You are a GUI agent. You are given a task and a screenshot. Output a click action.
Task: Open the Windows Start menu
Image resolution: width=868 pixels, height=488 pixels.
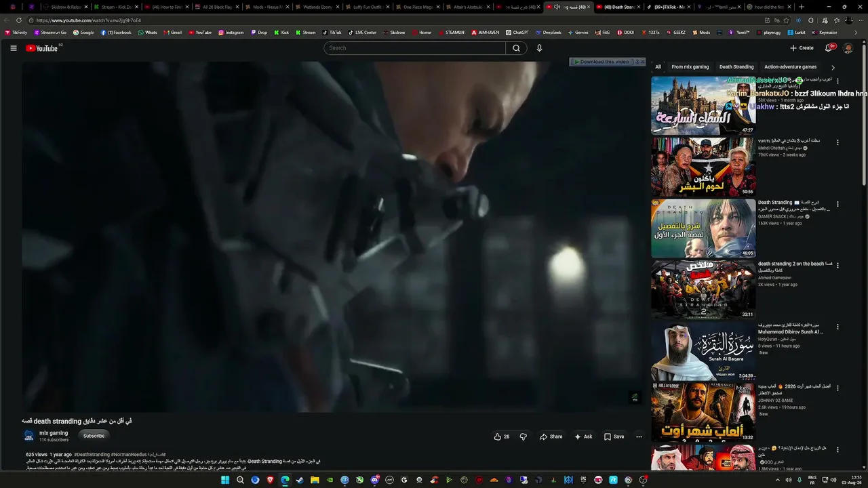226,480
